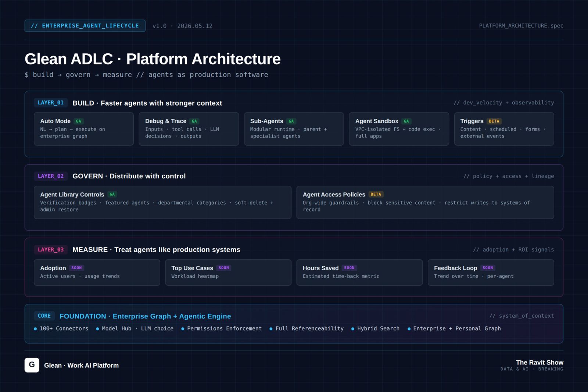588x392 pixels.
Task: Click the PLATFORM_ARCHITECTURE.spec label
Action: tap(521, 26)
